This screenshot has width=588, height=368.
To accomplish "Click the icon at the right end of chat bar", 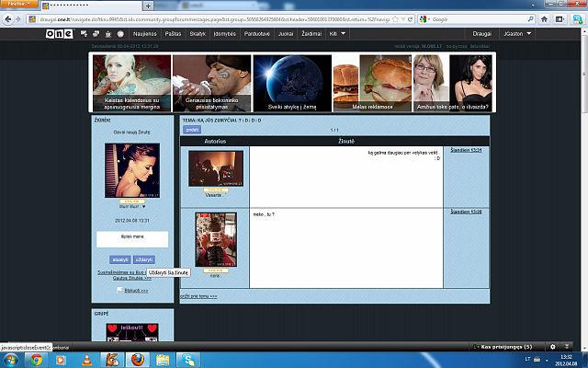I will point(567,347).
